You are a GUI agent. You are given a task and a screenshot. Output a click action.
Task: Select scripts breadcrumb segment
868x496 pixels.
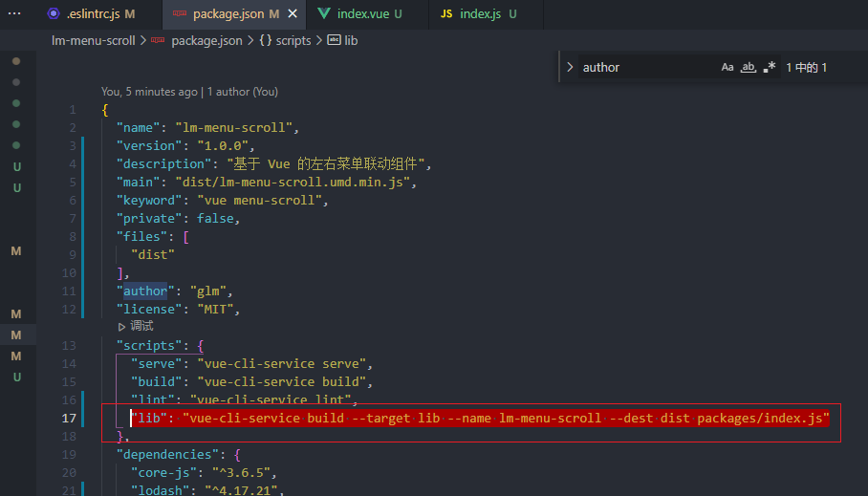coord(293,40)
